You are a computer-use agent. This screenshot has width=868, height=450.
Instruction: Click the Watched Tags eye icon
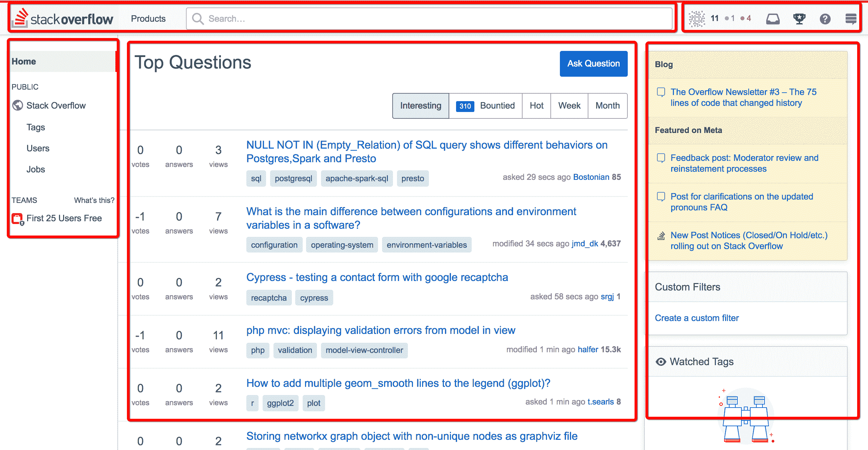pyautogui.click(x=661, y=362)
